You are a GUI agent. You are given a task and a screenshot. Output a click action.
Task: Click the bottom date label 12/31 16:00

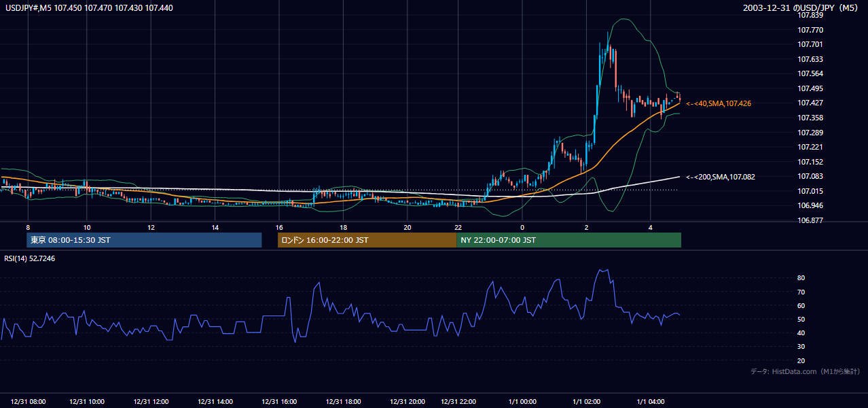(279, 402)
